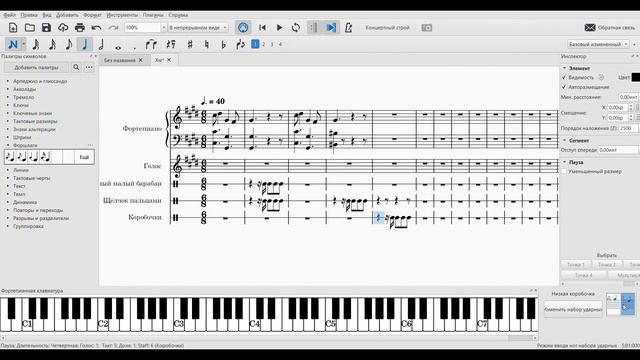Open the Правка menu
640x360 pixels.
(x=29, y=15)
